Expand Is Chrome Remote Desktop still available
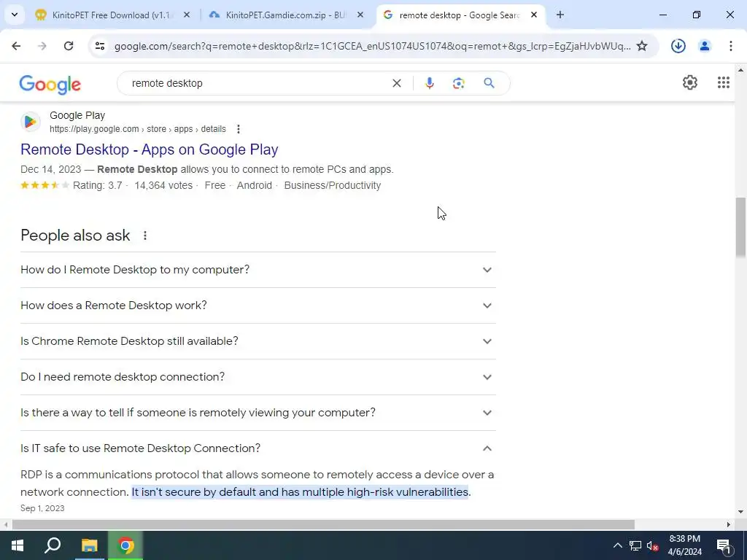747x560 pixels. (x=258, y=341)
